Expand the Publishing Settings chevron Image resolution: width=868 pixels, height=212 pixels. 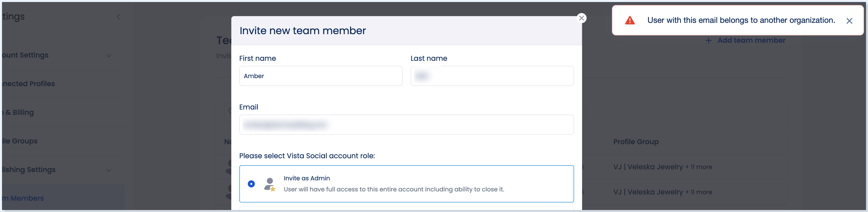[109, 170]
